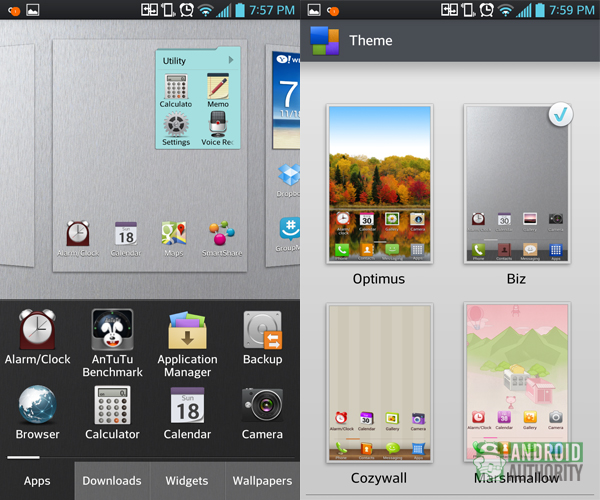Expand the Utility folder arrow
The height and width of the screenshot is (500, 600).
[x=232, y=60]
